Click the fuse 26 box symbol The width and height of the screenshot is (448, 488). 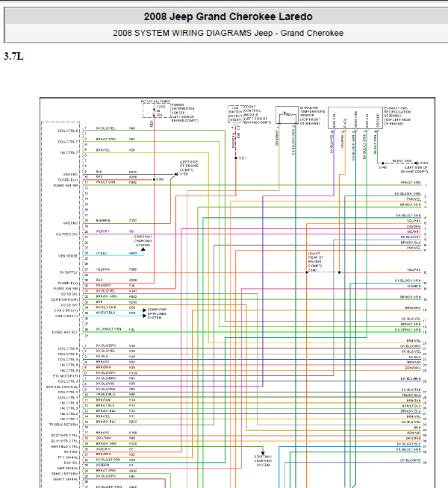(x=159, y=110)
